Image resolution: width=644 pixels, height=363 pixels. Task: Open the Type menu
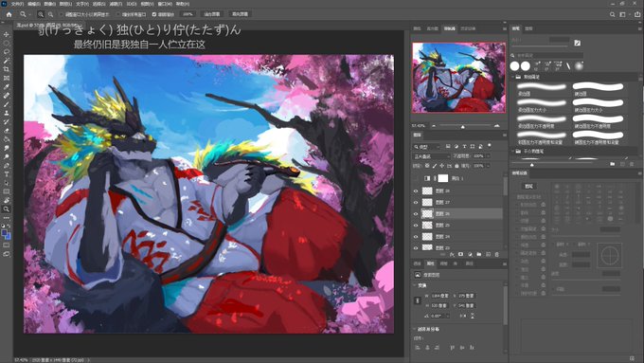pyautogui.click(x=82, y=4)
